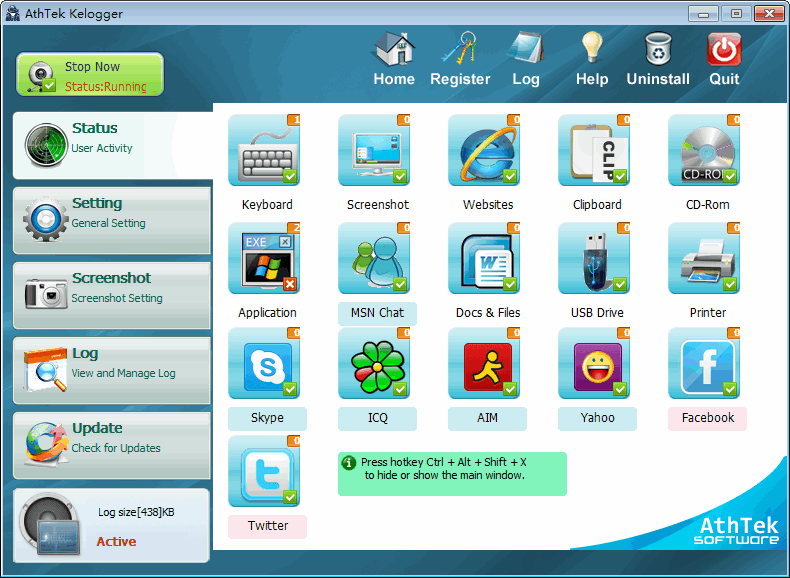Click the Docs & Files text label
Screen dimensions: 790x578
(x=488, y=313)
